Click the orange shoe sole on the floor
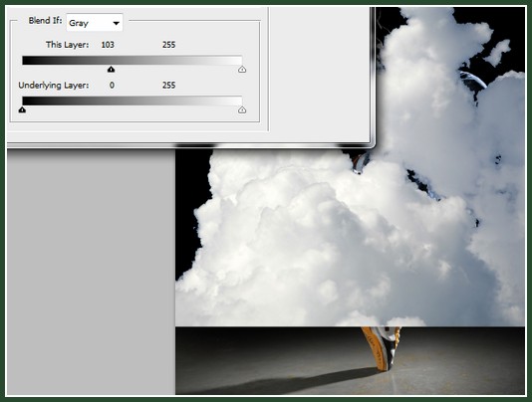532x402 pixels. point(375,349)
